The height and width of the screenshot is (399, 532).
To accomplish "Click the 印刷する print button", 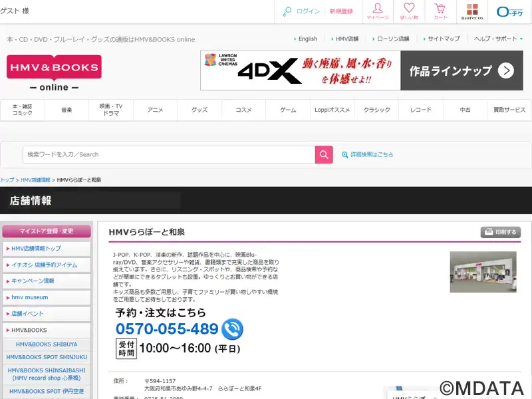I will 500,232.
